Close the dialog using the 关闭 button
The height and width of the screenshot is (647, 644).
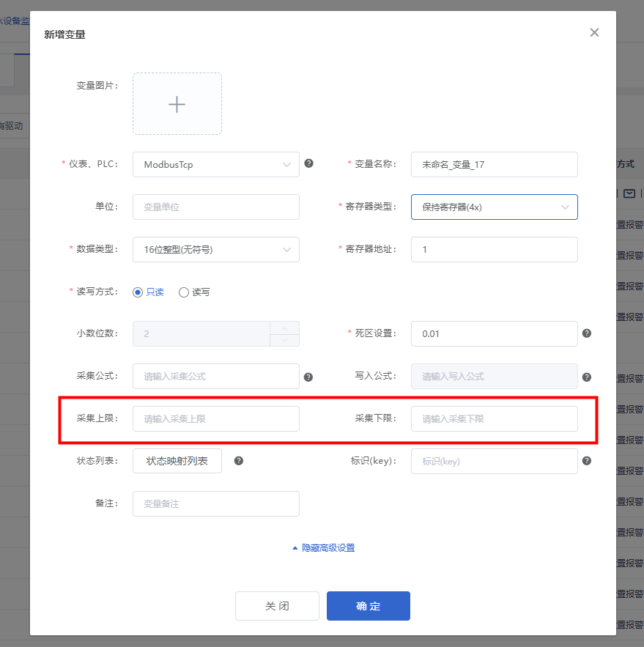tap(277, 605)
